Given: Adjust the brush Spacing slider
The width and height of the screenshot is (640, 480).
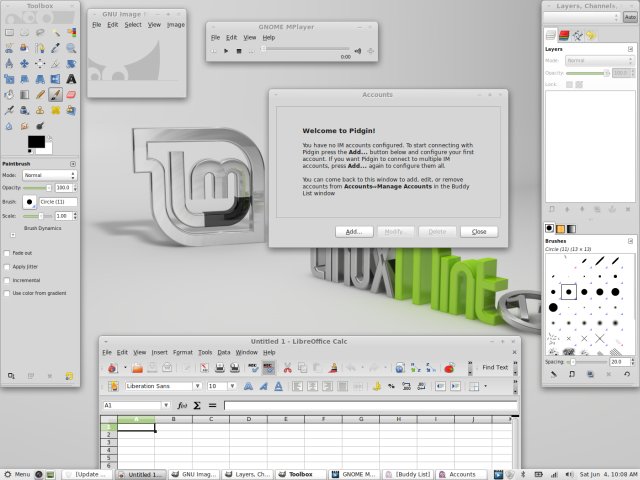Looking at the screenshot, I should tap(587, 362).
